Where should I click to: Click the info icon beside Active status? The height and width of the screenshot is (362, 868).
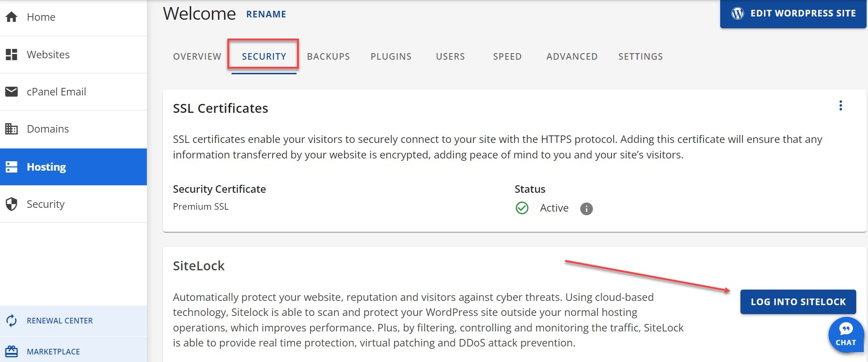point(586,209)
